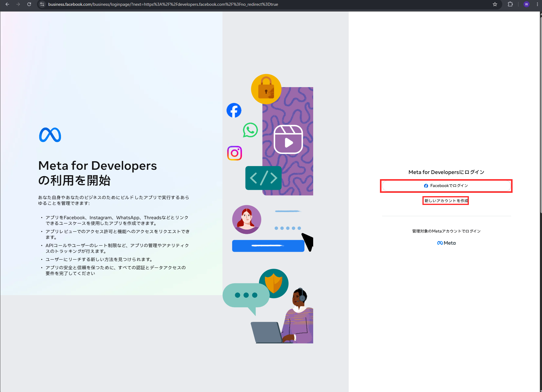The width and height of the screenshot is (542, 392).
Task: Click the Meta for Developersにログイン title
Action: pyautogui.click(x=446, y=172)
